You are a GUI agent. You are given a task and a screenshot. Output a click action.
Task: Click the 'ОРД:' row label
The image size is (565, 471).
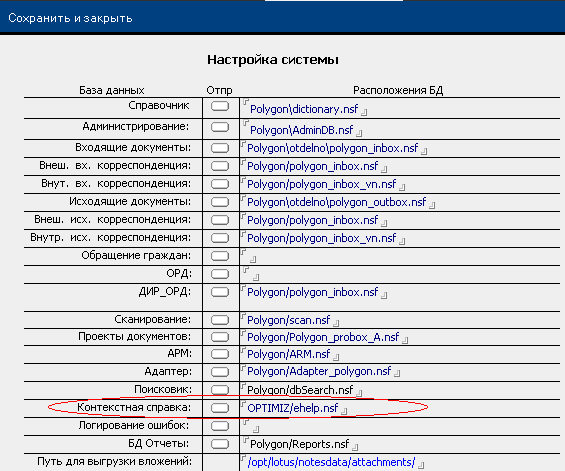click(179, 274)
